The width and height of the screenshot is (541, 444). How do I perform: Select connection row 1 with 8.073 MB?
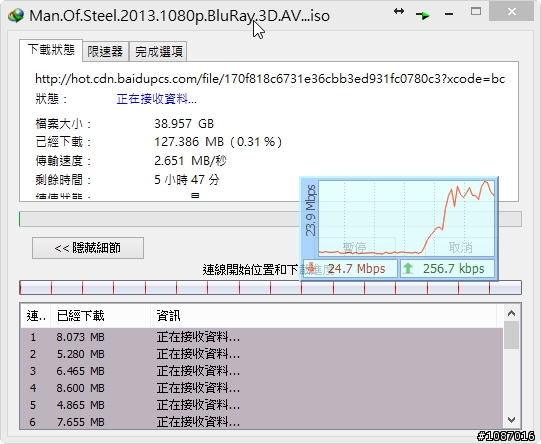pyautogui.click(x=262, y=337)
